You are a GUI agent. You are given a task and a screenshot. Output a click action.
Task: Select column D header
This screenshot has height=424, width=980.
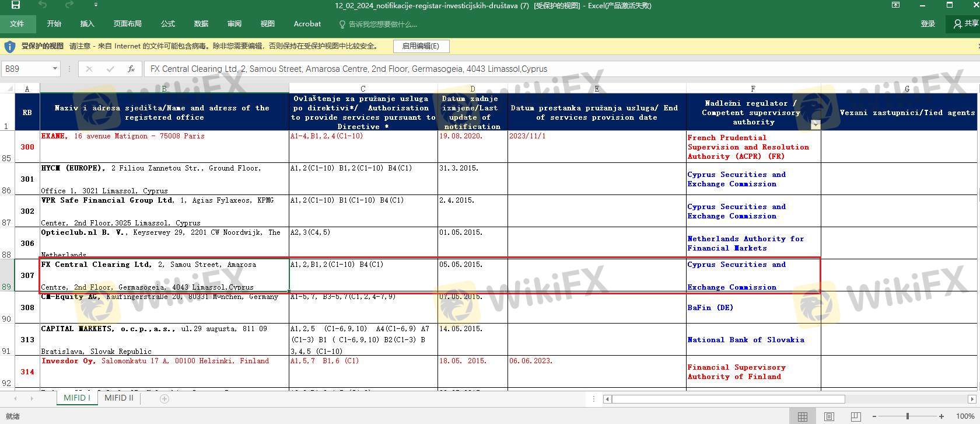click(x=473, y=89)
